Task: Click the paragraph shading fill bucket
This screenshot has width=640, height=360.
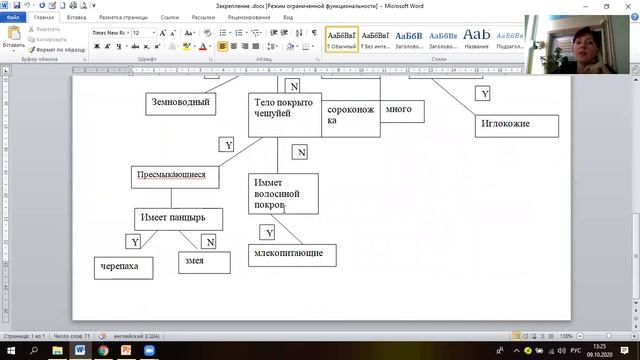Action: [x=290, y=47]
